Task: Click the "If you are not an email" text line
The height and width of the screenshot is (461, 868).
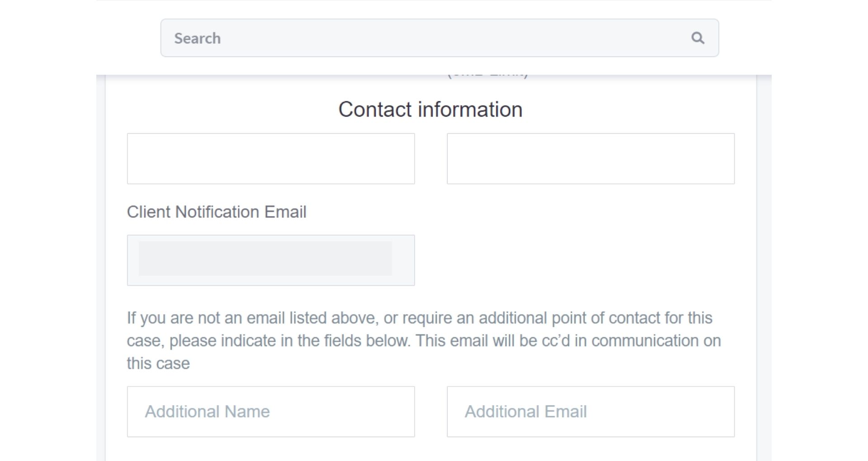Action: [x=419, y=318]
